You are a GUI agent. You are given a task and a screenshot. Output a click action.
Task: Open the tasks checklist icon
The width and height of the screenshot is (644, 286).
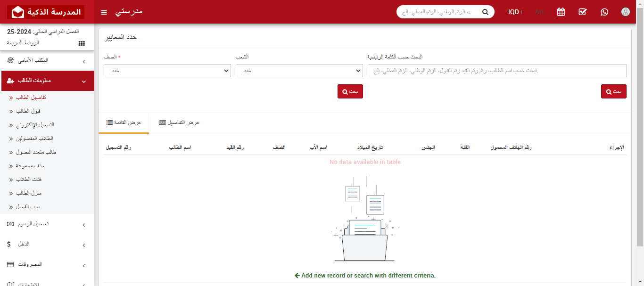(582, 12)
